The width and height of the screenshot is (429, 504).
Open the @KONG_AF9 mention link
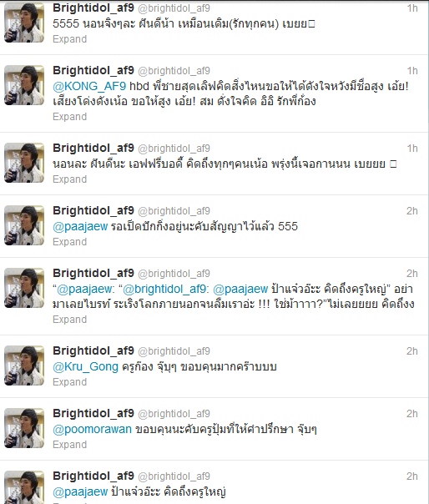[x=89, y=86]
